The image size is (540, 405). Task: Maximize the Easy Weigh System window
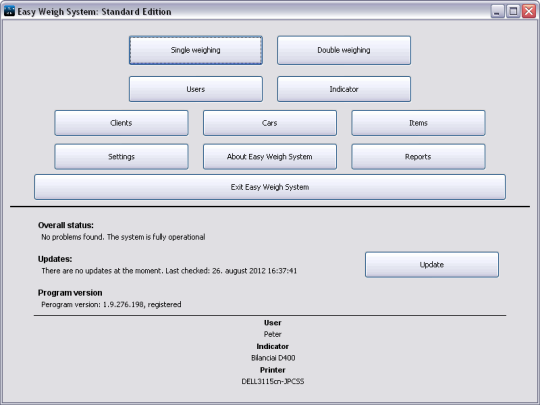tap(513, 11)
